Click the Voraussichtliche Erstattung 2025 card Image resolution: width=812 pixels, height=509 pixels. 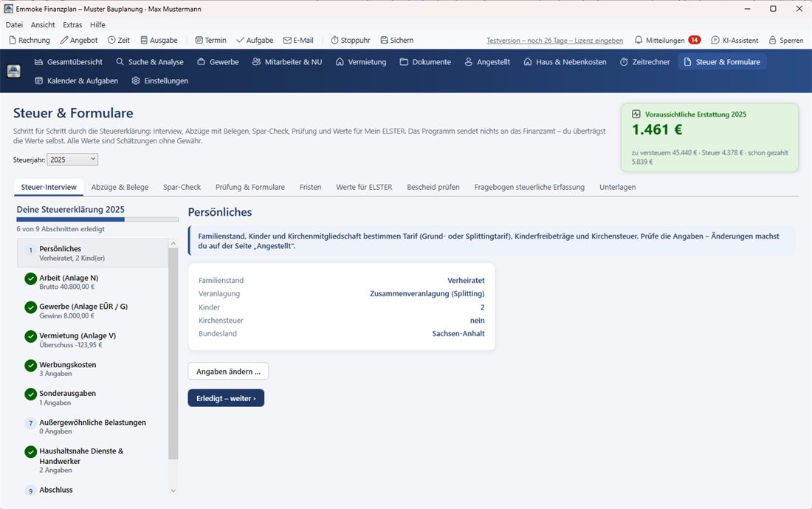(709, 137)
